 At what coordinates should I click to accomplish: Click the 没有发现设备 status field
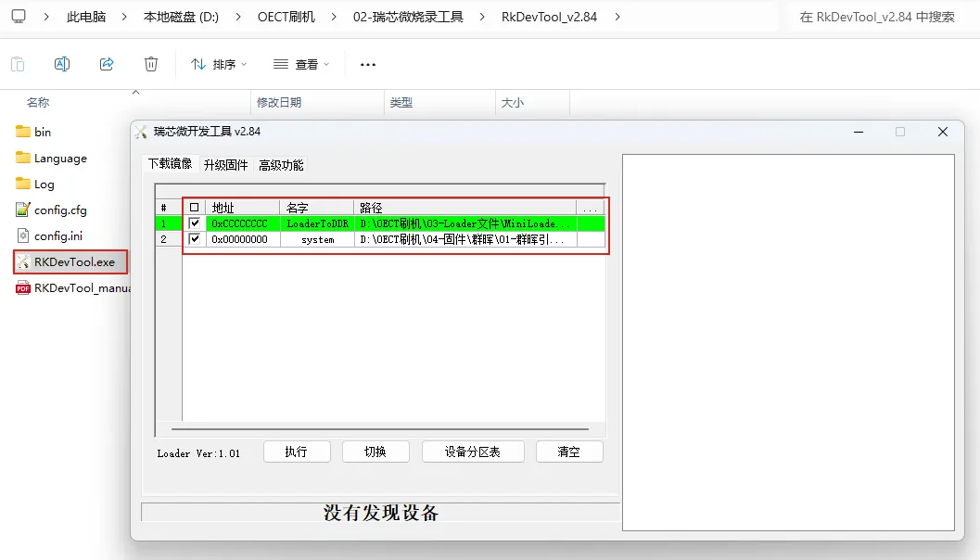(381, 513)
